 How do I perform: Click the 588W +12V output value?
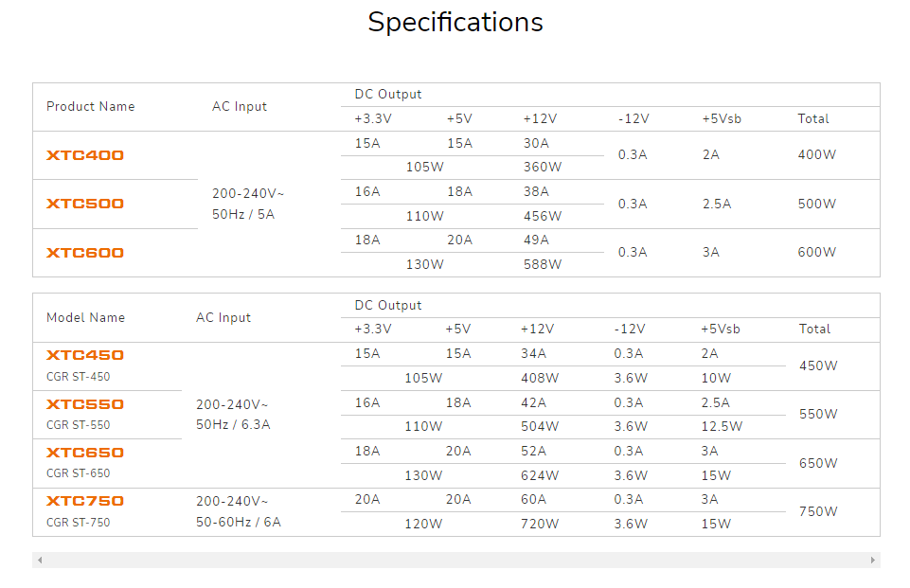coord(543,264)
